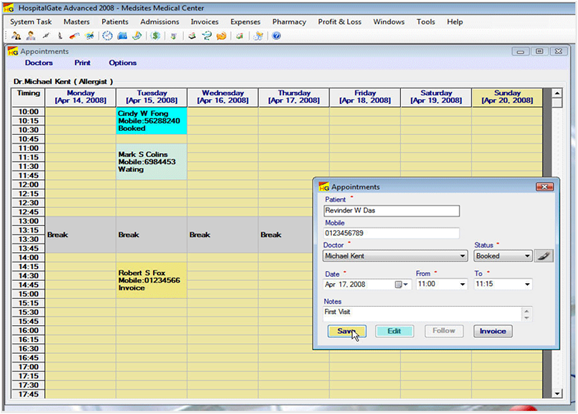Viewport: 578px width, 414px height.
Task: Click the Save button
Action: [347, 331]
